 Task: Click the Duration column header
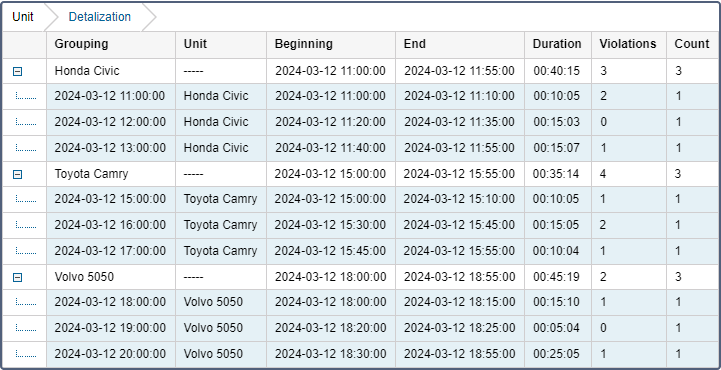[558, 45]
